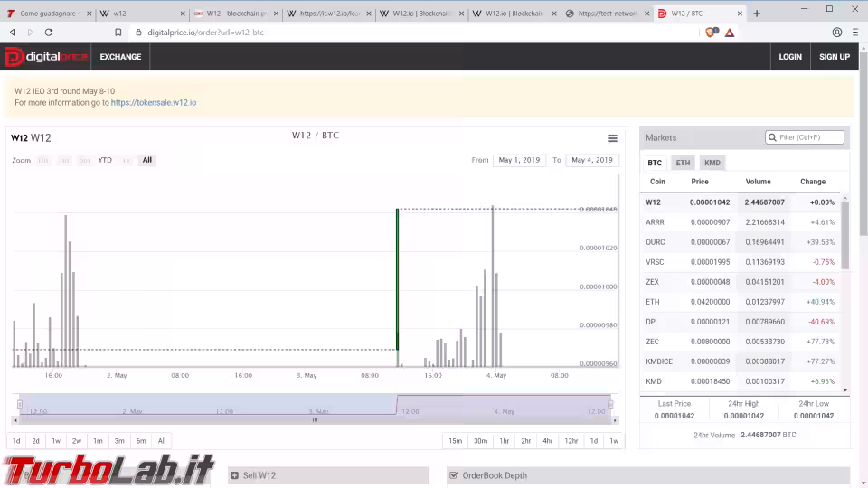Click navigator scrollbar left arrow
Screen dimensions: 868x488
[15, 420]
